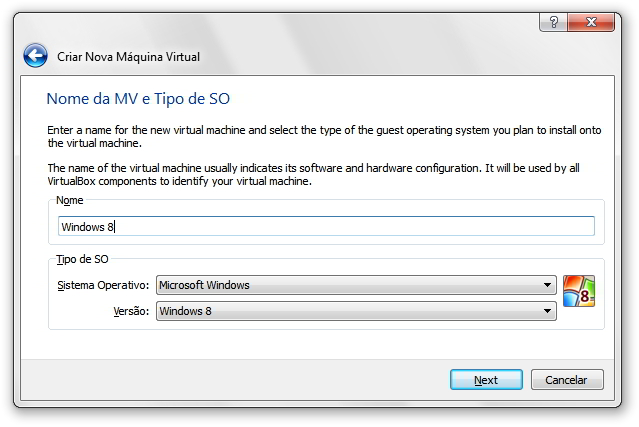Image resolution: width=639 pixels, height=427 pixels.
Task: Click the Nome group label
Action: pos(69,200)
